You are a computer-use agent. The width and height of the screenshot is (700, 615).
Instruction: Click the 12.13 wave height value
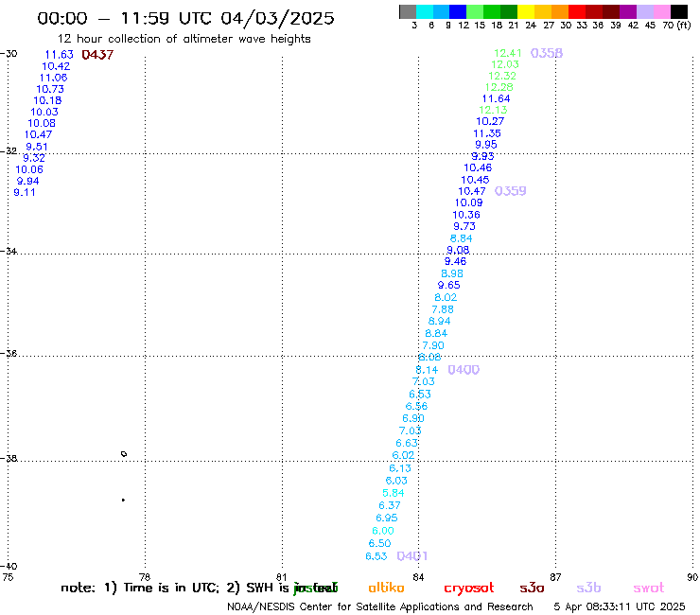pyautogui.click(x=493, y=110)
